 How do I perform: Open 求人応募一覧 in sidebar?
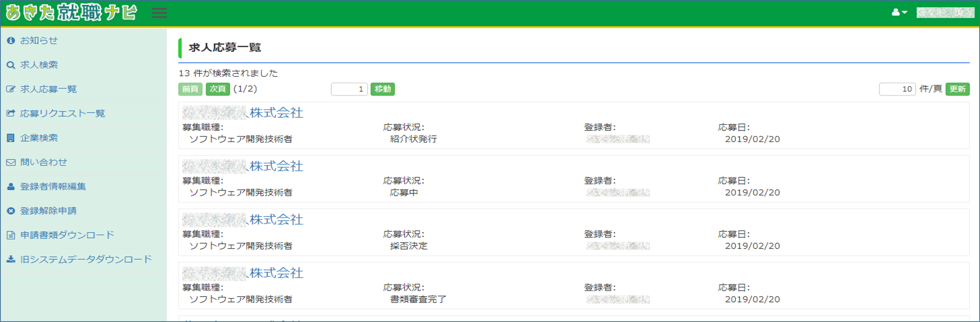tap(48, 89)
